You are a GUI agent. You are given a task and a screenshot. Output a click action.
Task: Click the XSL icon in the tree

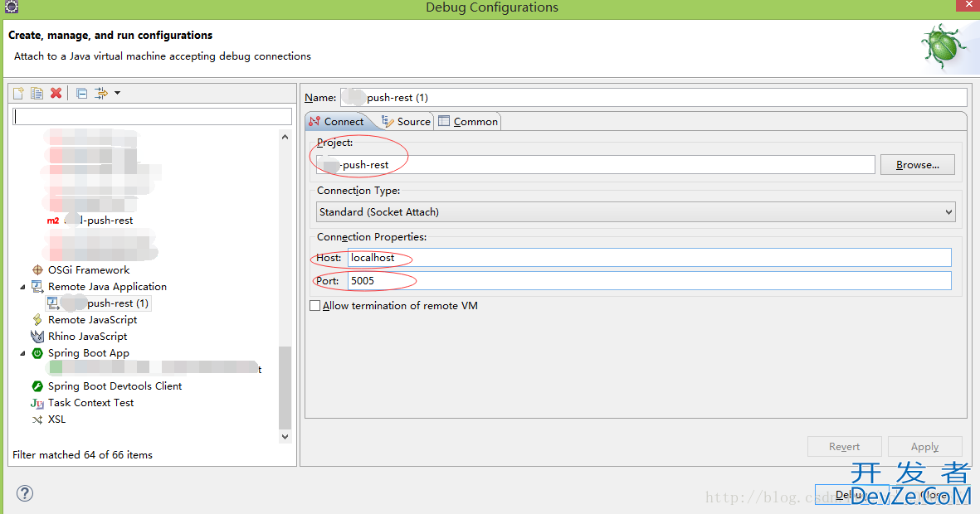(37, 419)
